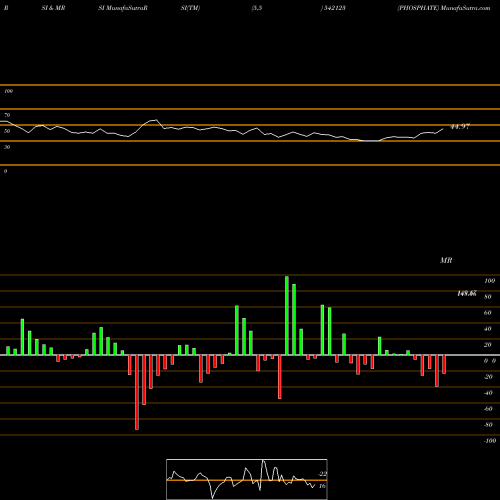Screen dimensions: 500x500
Task: Click the -80 tick on MR axis
Action: tap(488, 425)
